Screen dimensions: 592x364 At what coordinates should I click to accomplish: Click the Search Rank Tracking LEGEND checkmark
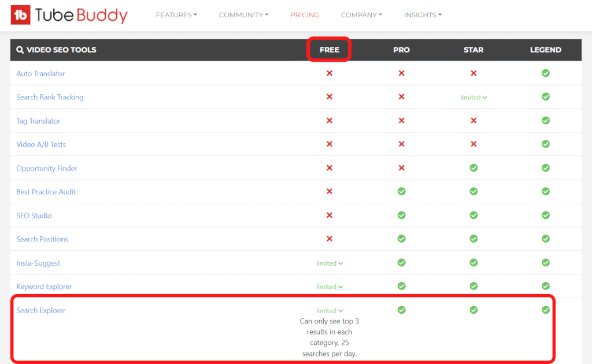[546, 96]
